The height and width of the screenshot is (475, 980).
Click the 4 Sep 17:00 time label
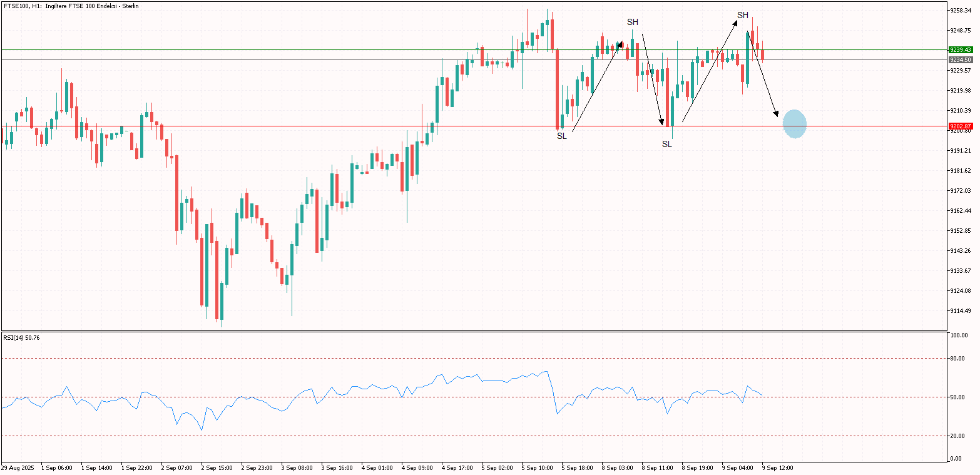pyautogui.click(x=457, y=467)
